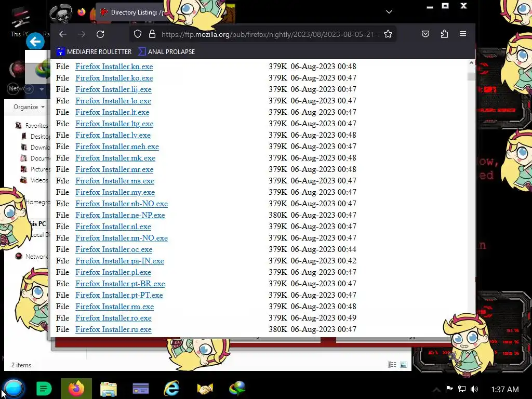Launch Internet Explorer from the taskbar
Viewport: 532px width, 399px height.
pyautogui.click(x=171, y=389)
